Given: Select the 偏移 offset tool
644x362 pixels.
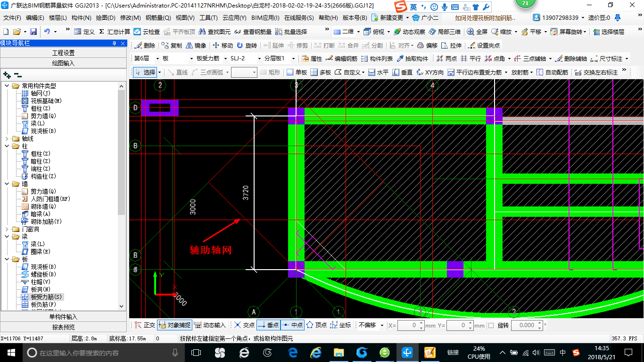Looking at the screenshot, I should point(427,45).
